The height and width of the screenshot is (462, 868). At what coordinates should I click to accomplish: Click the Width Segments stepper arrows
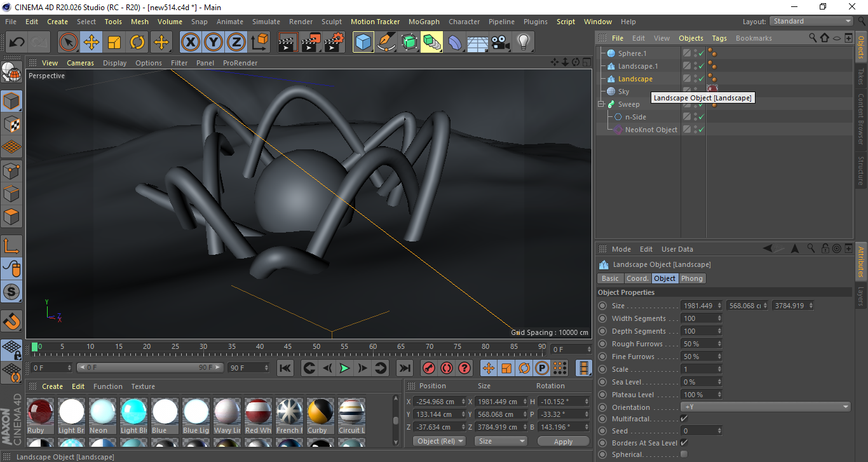tap(719, 318)
